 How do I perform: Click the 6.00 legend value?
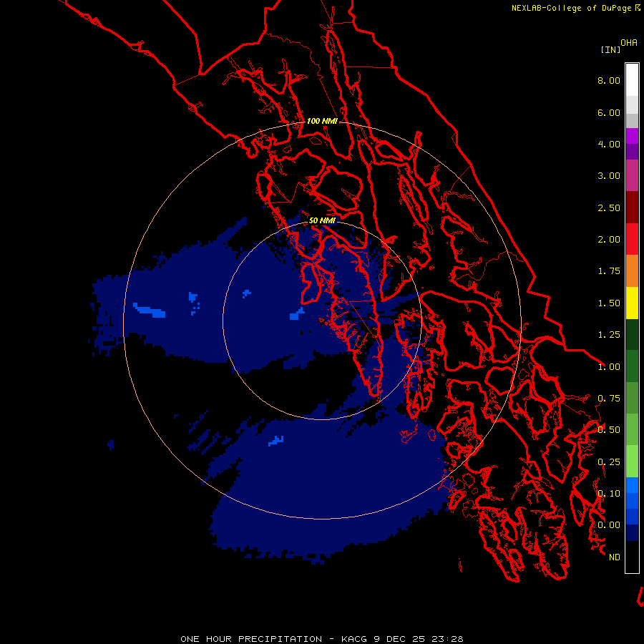click(x=609, y=112)
